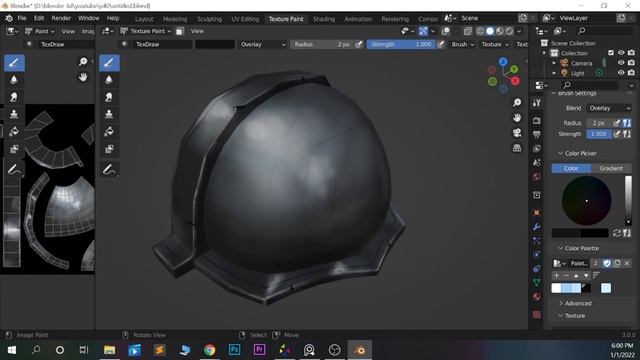Uncheck the Collection exclude checkbox
This screenshot has height=360, width=640.
pyautogui.click(x=611, y=53)
